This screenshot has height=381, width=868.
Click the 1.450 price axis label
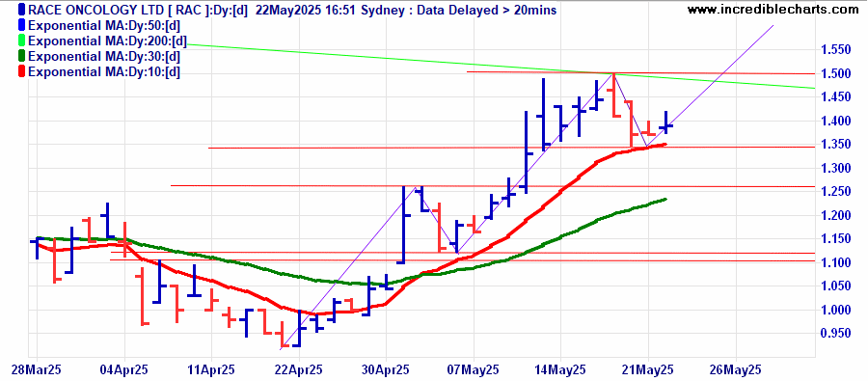pyautogui.click(x=835, y=97)
